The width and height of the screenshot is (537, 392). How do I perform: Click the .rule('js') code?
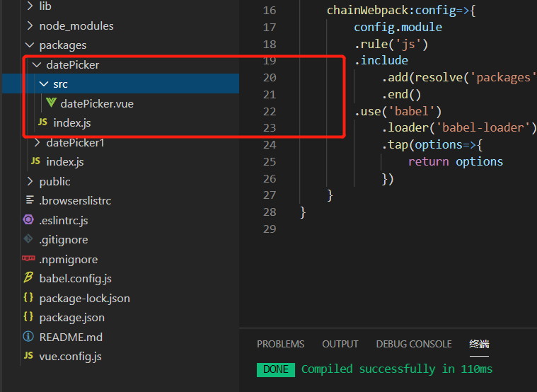391,44
